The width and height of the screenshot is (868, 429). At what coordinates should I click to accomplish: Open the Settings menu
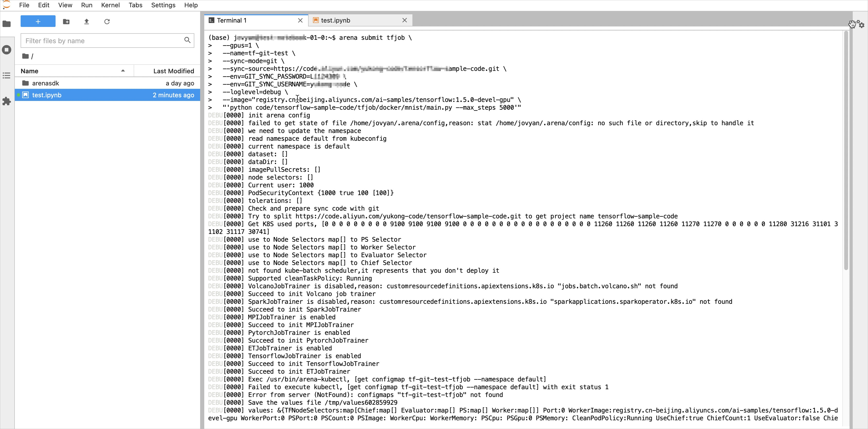163,5
